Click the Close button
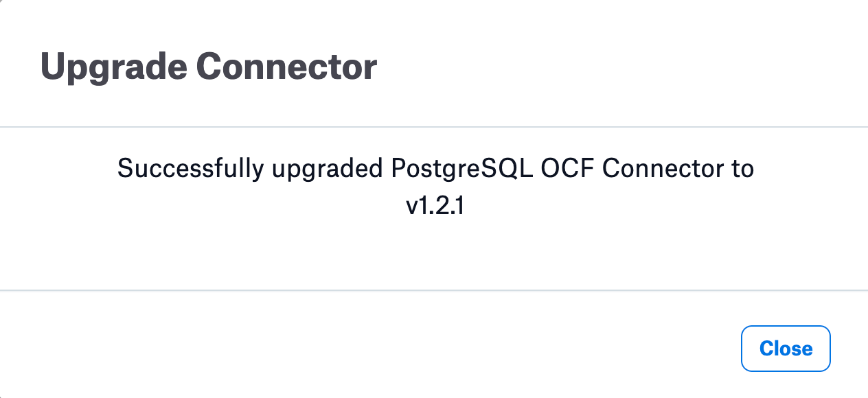 point(786,349)
